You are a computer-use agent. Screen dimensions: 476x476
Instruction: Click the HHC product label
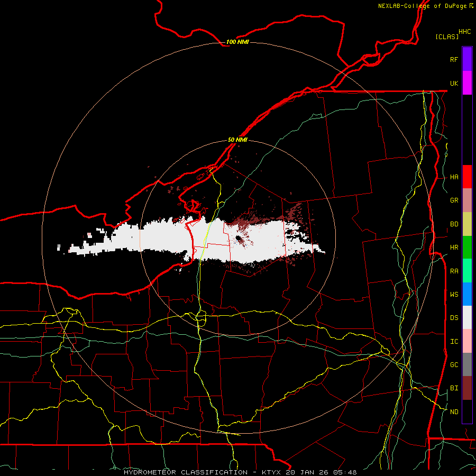click(x=465, y=32)
